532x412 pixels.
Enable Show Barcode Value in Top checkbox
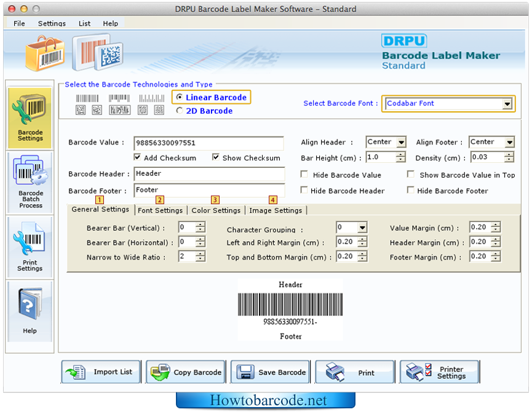(411, 174)
